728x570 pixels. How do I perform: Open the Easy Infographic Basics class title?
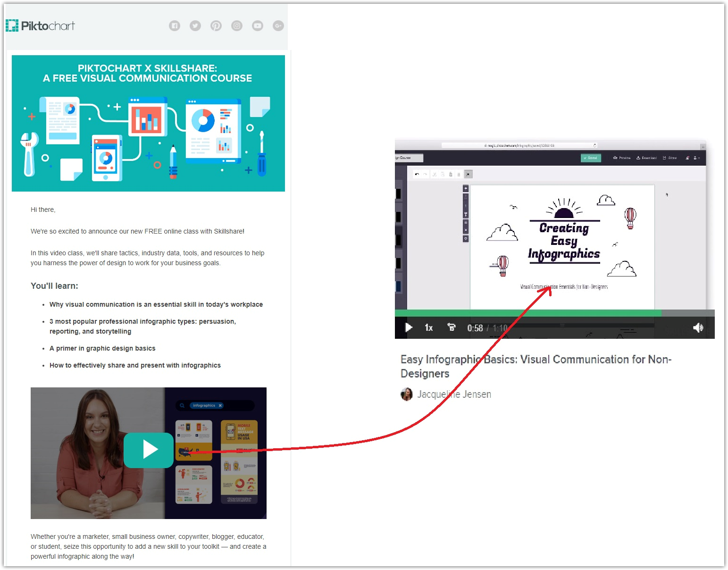[536, 366]
